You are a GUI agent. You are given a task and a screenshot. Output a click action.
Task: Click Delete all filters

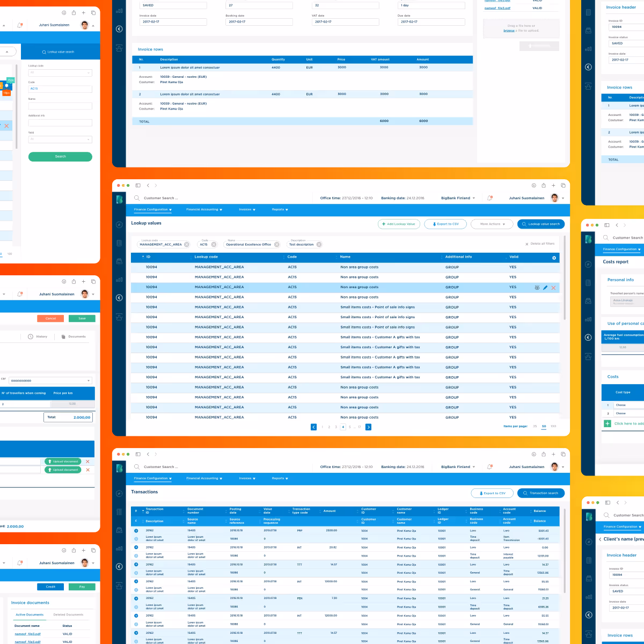click(540, 244)
